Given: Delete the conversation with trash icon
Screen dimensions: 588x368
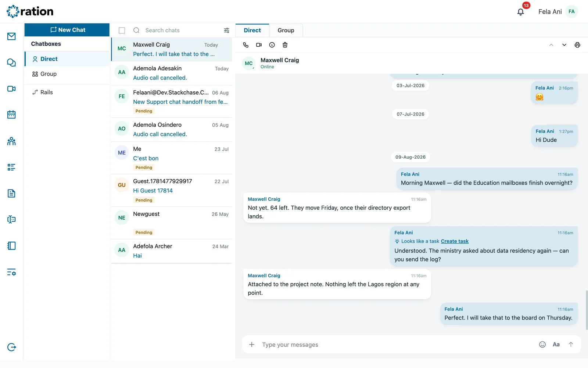Looking at the screenshot, I should pos(285,45).
